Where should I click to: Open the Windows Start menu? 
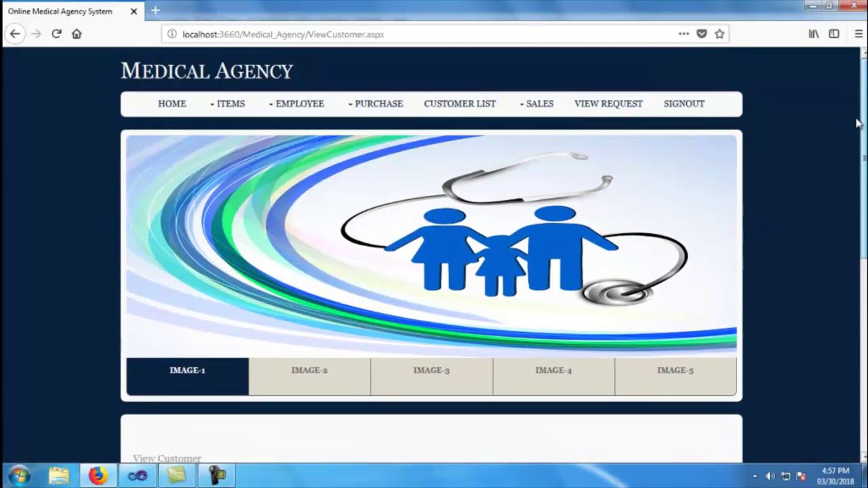(19, 476)
